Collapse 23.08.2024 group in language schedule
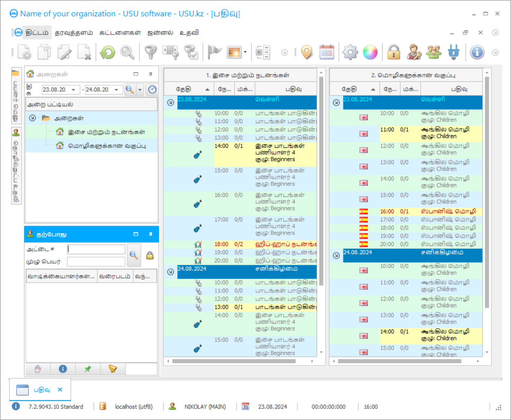The width and height of the screenshot is (511, 420). 336,102
